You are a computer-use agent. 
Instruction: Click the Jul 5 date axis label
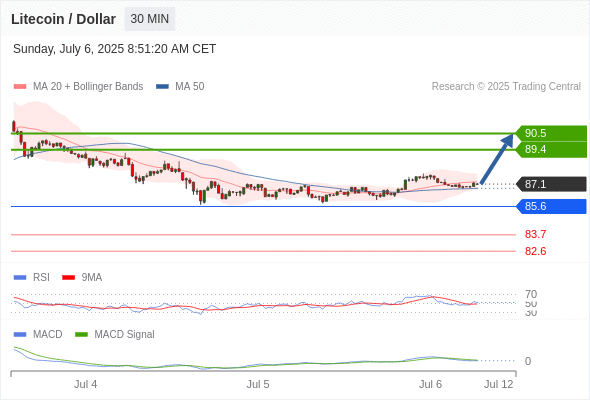(x=258, y=384)
